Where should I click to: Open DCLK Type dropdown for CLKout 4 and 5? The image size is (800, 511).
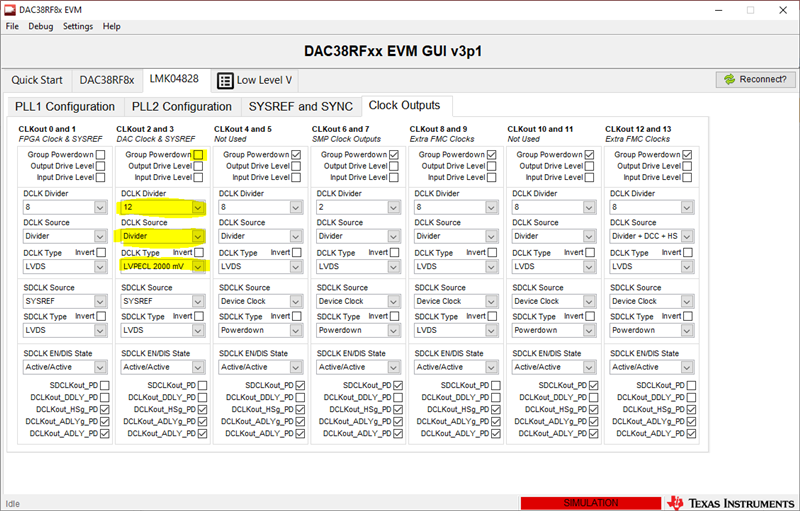260,266
